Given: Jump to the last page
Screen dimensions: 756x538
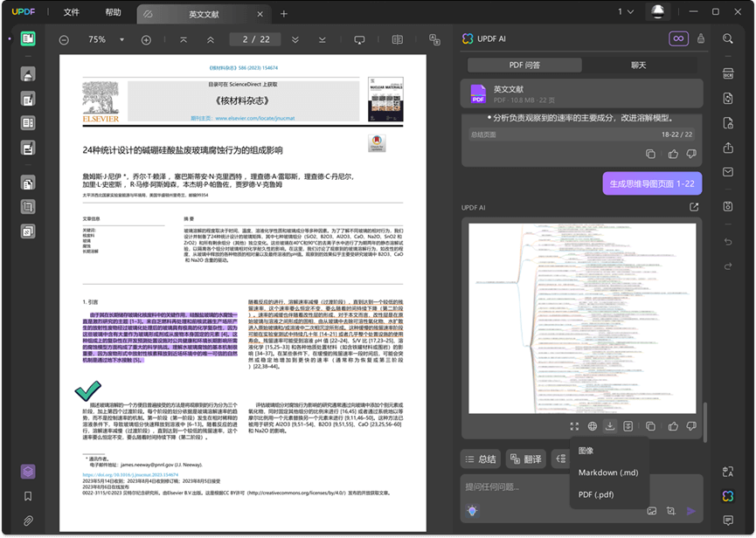Looking at the screenshot, I should tap(323, 40).
